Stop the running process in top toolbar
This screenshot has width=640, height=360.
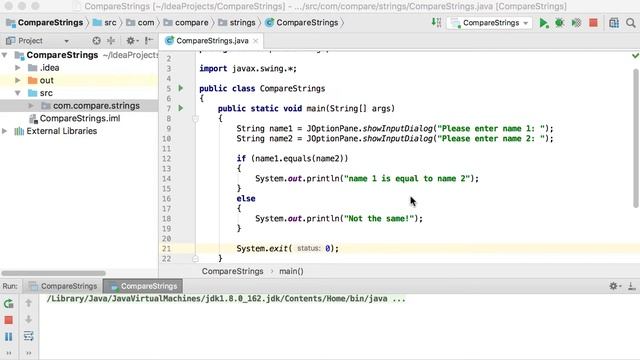coord(593,23)
